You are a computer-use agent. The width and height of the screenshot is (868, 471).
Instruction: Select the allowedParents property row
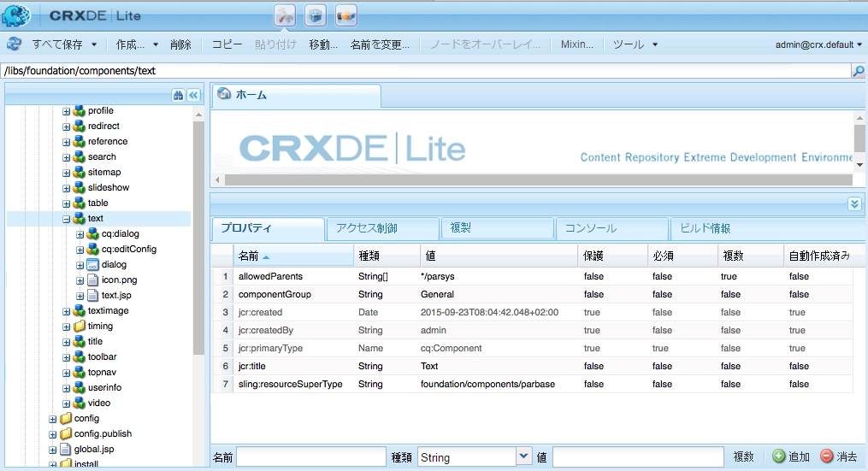click(533, 276)
